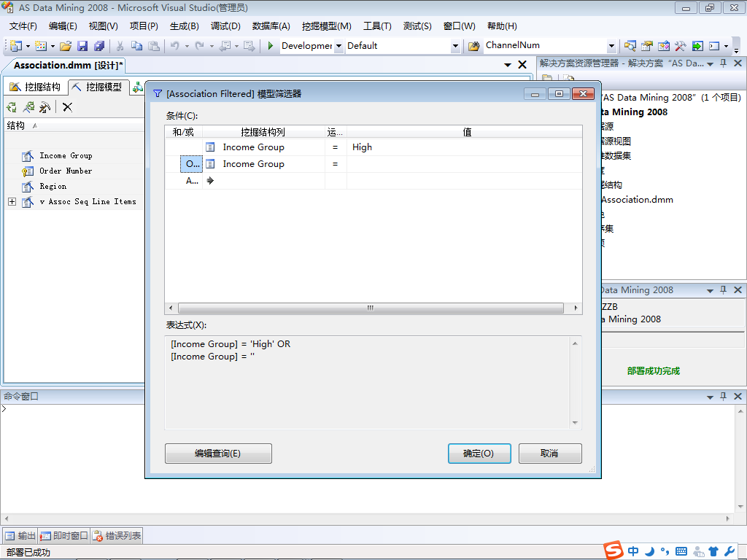Viewport: 747px width, 560px height.
Task: Toggle the moon half-width mode icon
Action: (x=649, y=551)
